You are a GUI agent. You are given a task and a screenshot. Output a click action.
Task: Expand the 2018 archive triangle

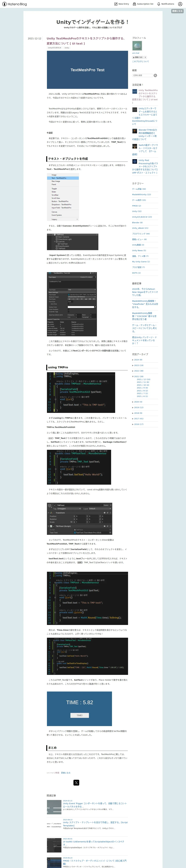[133, 413]
